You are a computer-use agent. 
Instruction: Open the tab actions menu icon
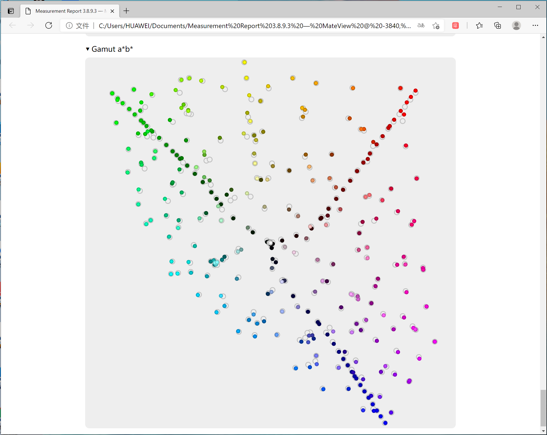[x=11, y=11]
